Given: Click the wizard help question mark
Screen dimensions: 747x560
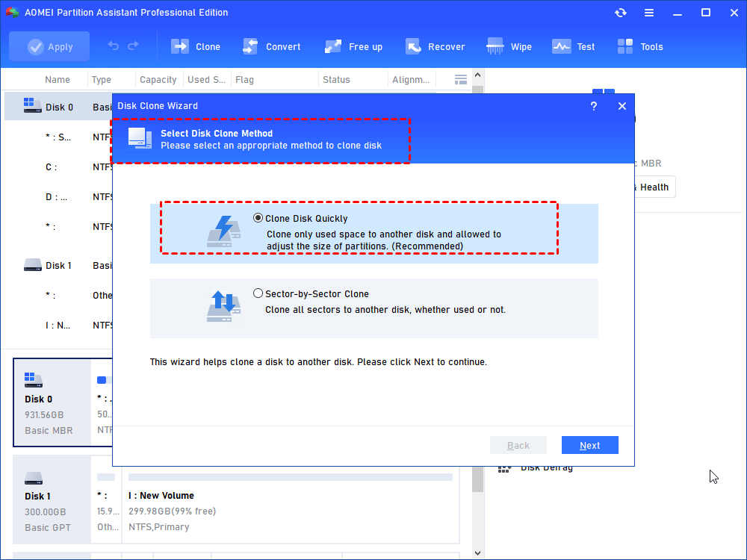Looking at the screenshot, I should tap(594, 106).
